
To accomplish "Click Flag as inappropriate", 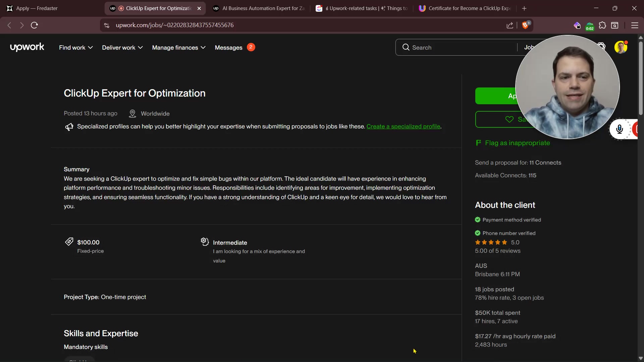I will (517, 143).
